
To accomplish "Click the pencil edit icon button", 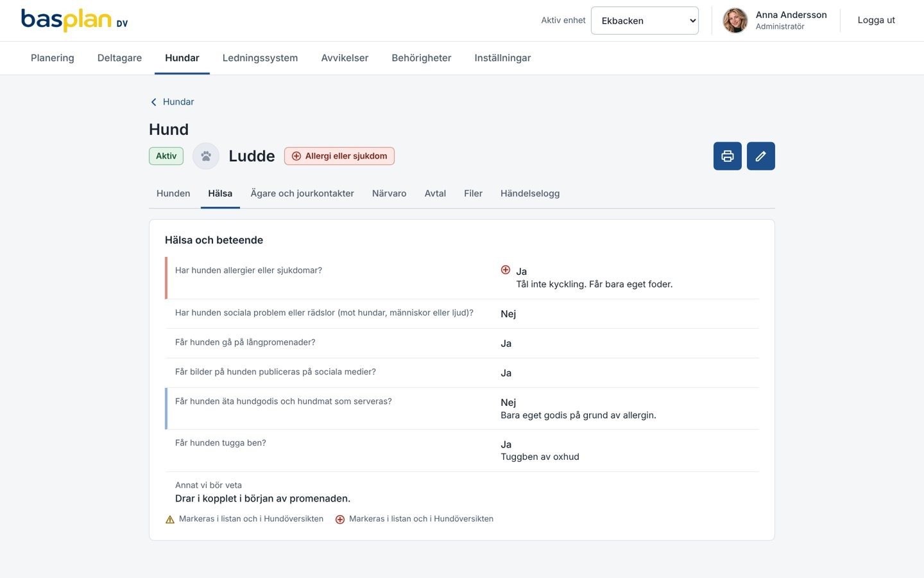I will pos(760,156).
